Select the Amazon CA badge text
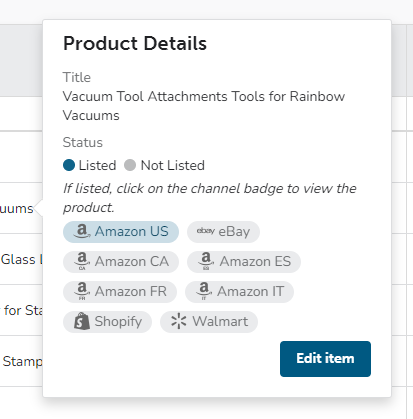Viewport: 413px width, 419px height. [x=132, y=261]
